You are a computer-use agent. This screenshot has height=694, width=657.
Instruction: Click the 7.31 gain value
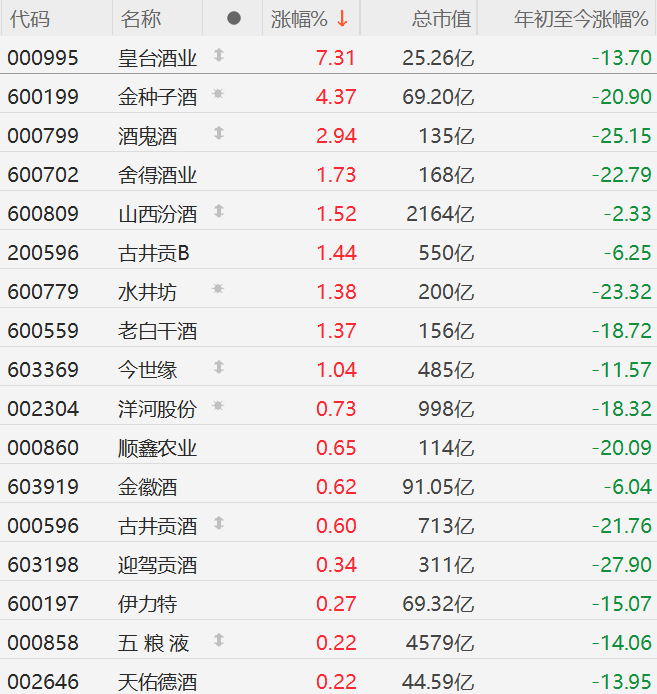point(336,58)
